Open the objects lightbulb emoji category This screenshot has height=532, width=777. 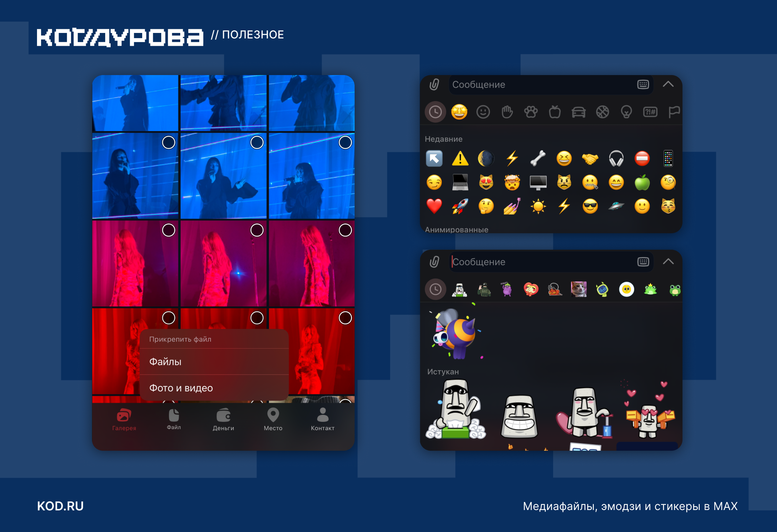[626, 112]
